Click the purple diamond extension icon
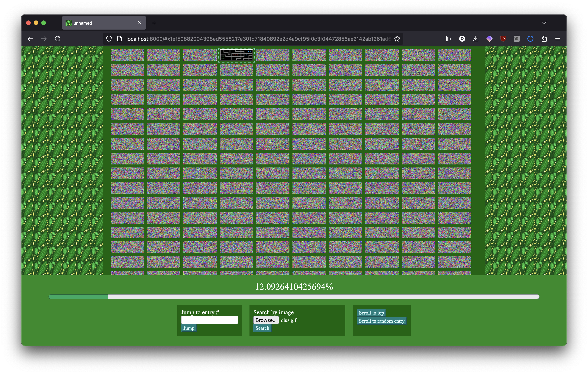This screenshot has width=588, height=374. coord(489,39)
